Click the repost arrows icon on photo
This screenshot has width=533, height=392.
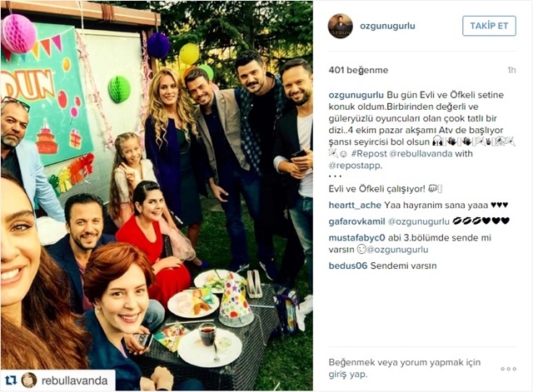click(11, 380)
